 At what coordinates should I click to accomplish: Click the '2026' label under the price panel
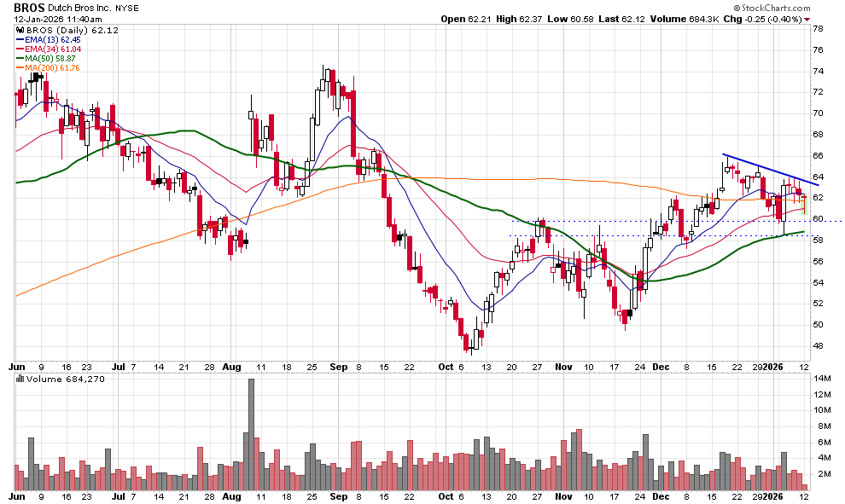[x=772, y=368]
